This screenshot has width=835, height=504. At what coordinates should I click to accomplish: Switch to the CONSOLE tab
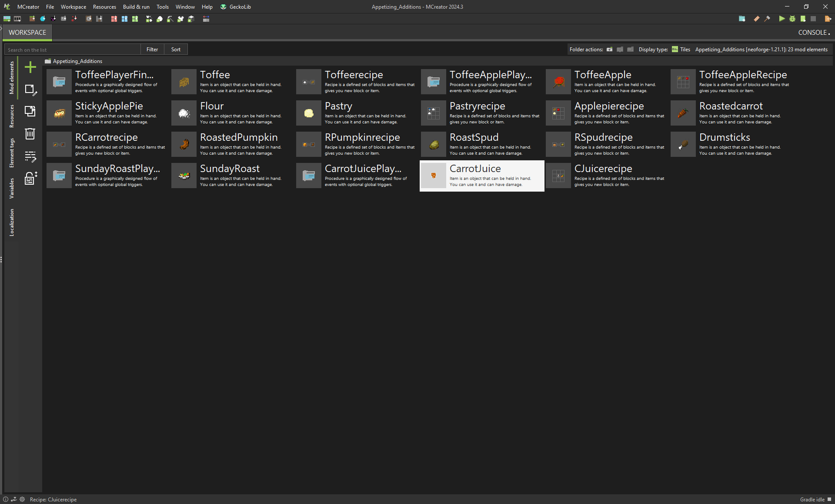(813, 33)
